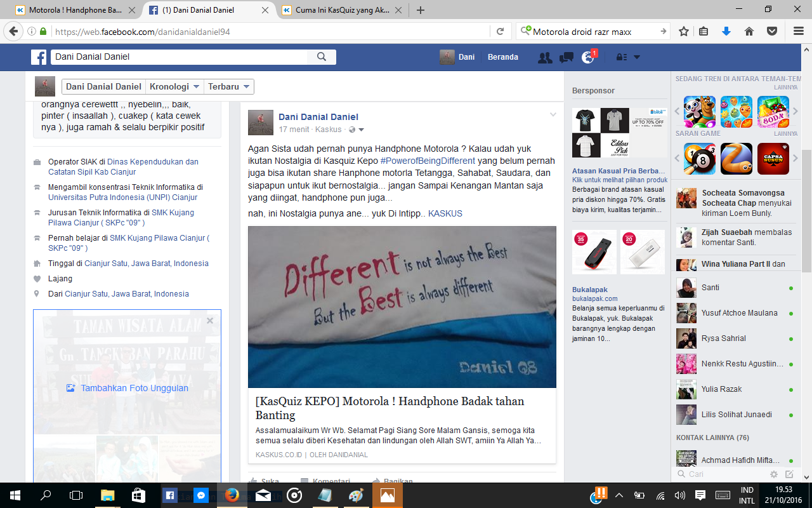Open post options chevron on the post

click(553, 115)
